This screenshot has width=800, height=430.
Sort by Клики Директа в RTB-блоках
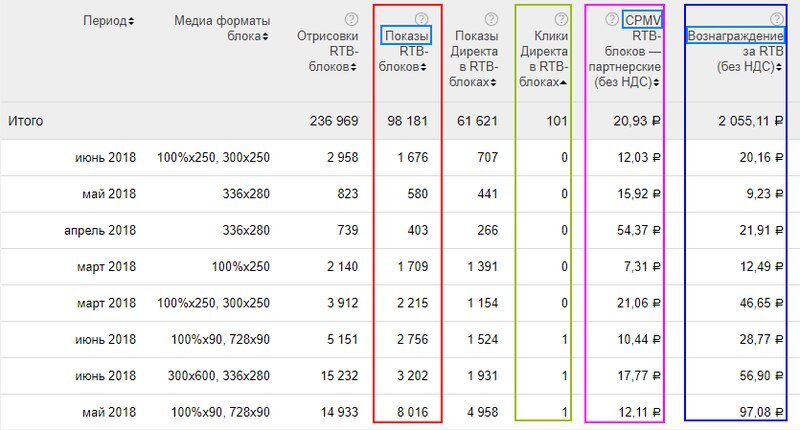pyautogui.click(x=563, y=82)
